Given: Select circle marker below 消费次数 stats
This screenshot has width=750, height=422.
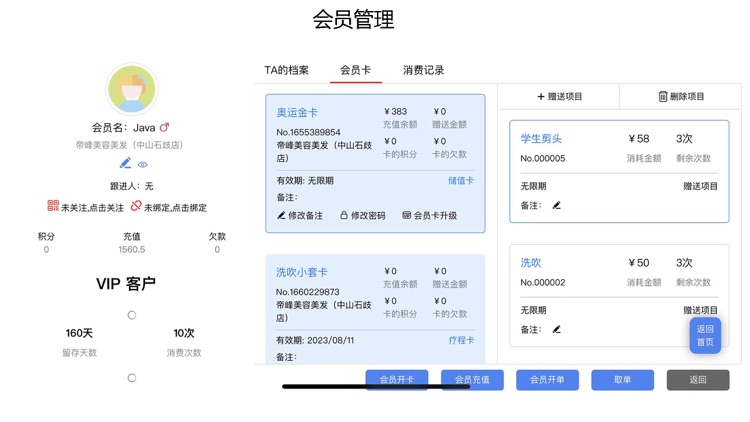Looking at the screenshot, I should click(x=132, y=378).
